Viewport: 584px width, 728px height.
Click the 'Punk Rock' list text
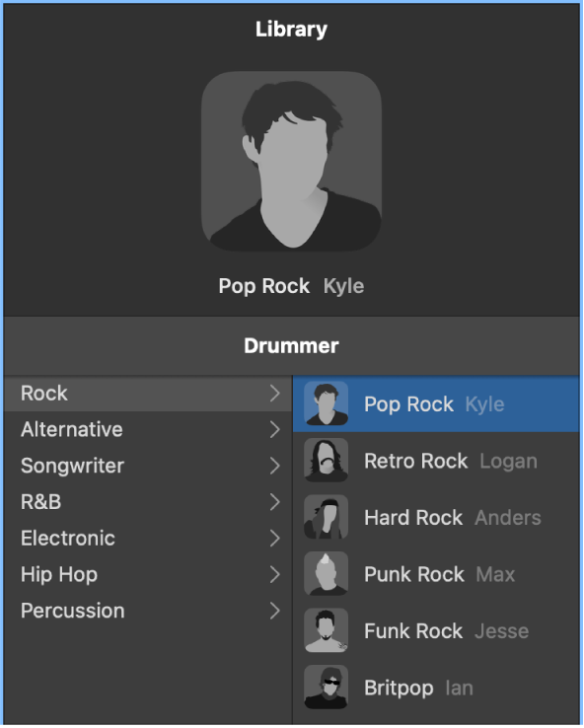tap(414, 574)
